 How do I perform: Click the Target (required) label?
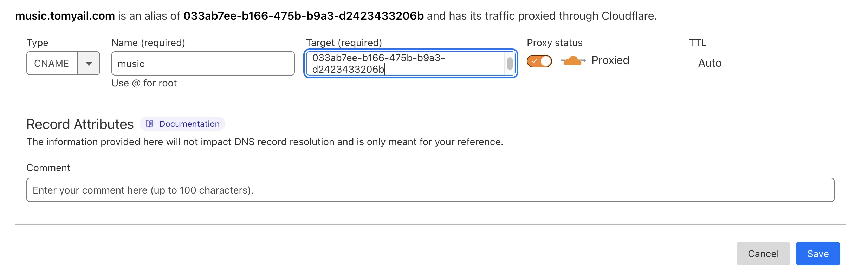tap(344, 43)
